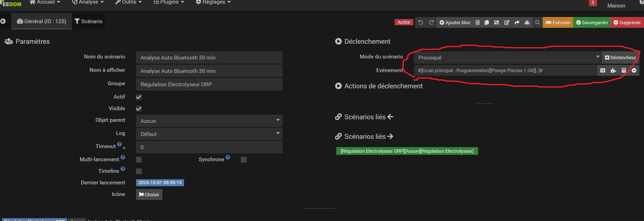The width and height of the screenshot is (644, 221).
Task: Expand the Log level dropdown
Action: click(x=209, y=134)
